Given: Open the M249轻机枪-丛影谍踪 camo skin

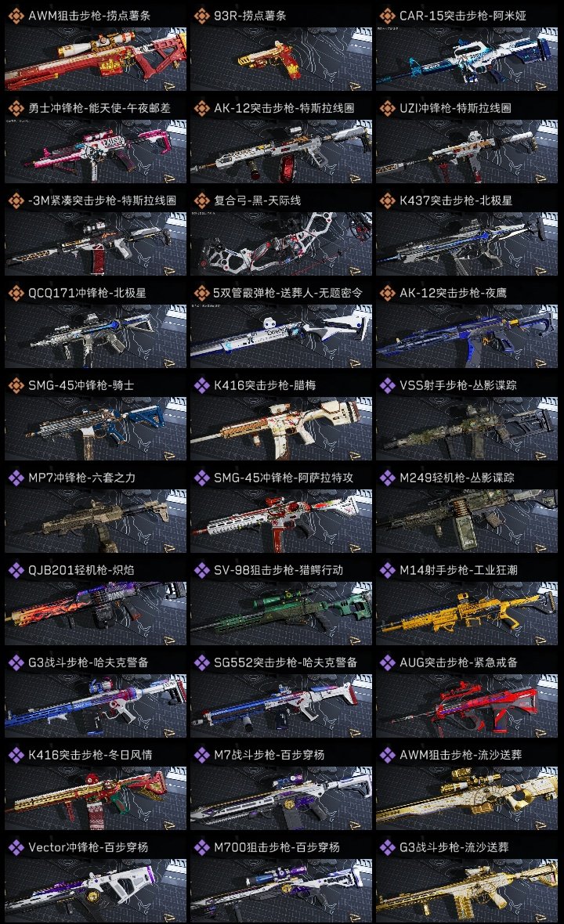Looking at the screenshot, I should coord(467,521).
